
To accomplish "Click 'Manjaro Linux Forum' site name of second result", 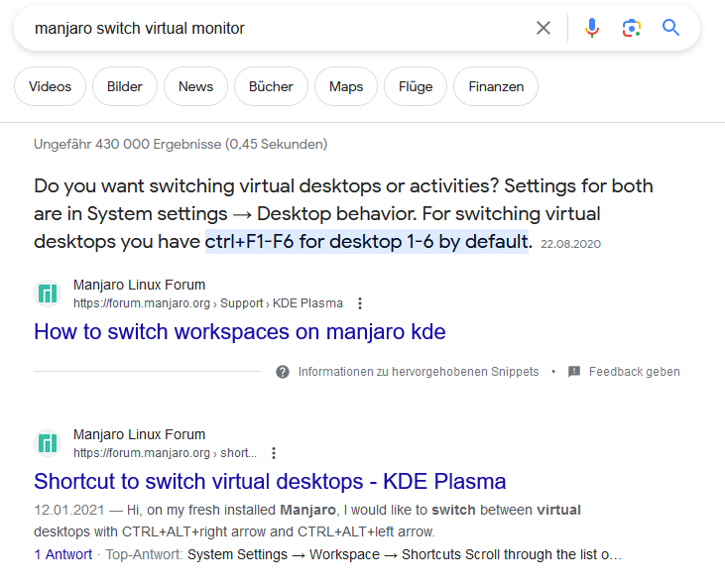I will [139, 434].
